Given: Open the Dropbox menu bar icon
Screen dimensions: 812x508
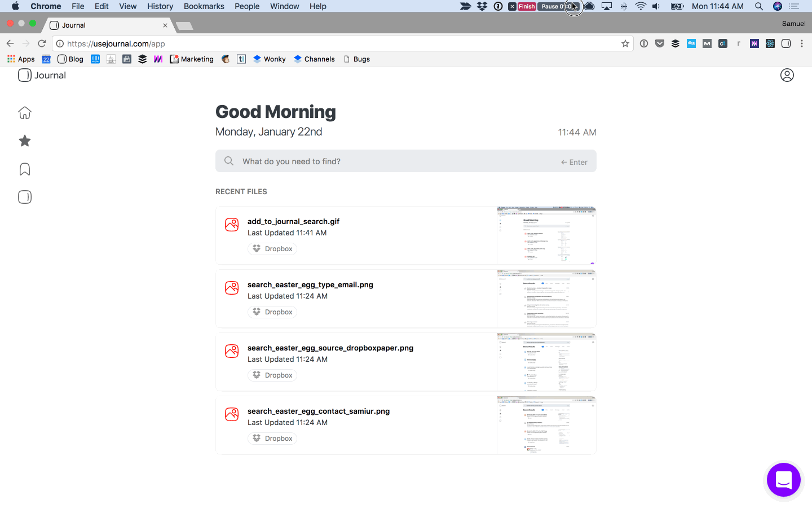Looking at the screenshot, I should coord(482,6).
